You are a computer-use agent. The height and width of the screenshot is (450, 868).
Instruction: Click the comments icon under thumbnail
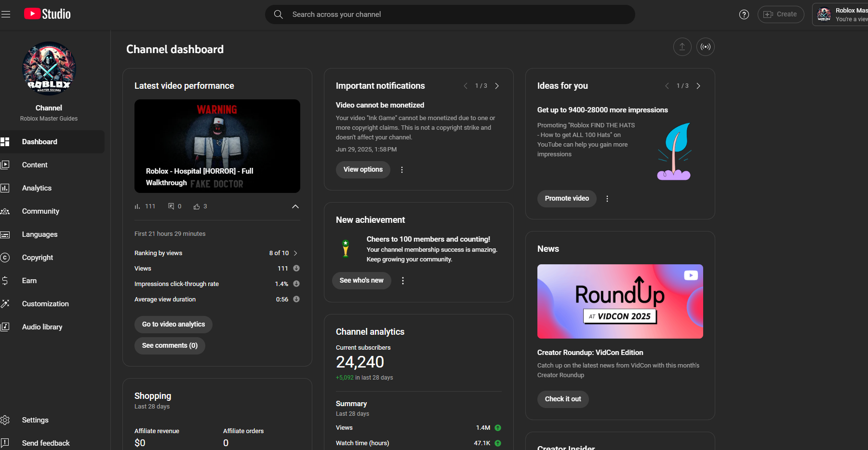click(171, 206)
